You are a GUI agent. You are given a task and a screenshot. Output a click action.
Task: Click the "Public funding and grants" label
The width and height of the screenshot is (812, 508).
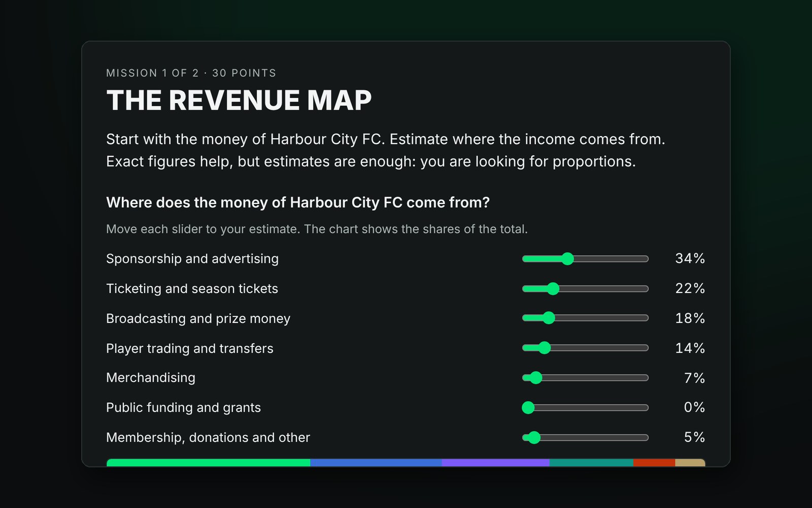(x=183, y=407)
